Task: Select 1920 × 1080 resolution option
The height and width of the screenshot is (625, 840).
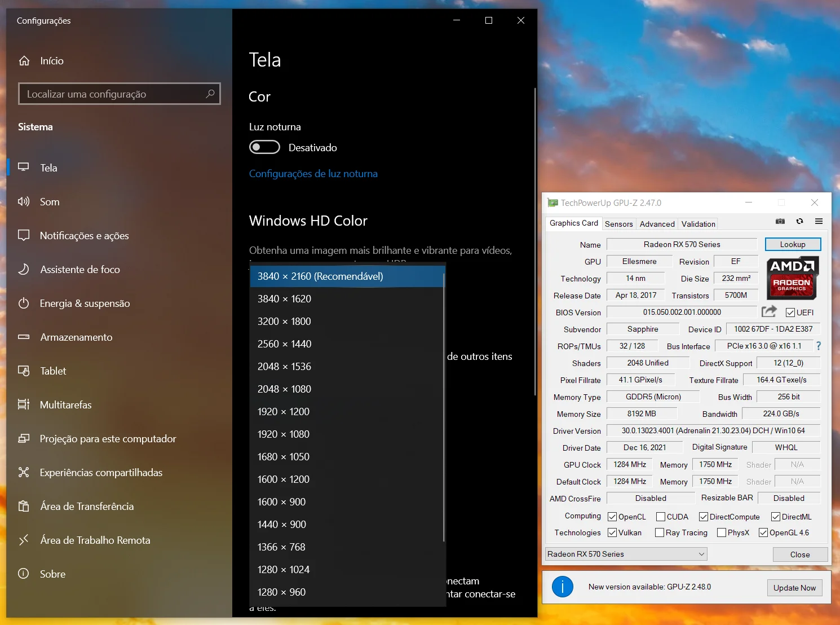Action: click(x=347, y=434)
